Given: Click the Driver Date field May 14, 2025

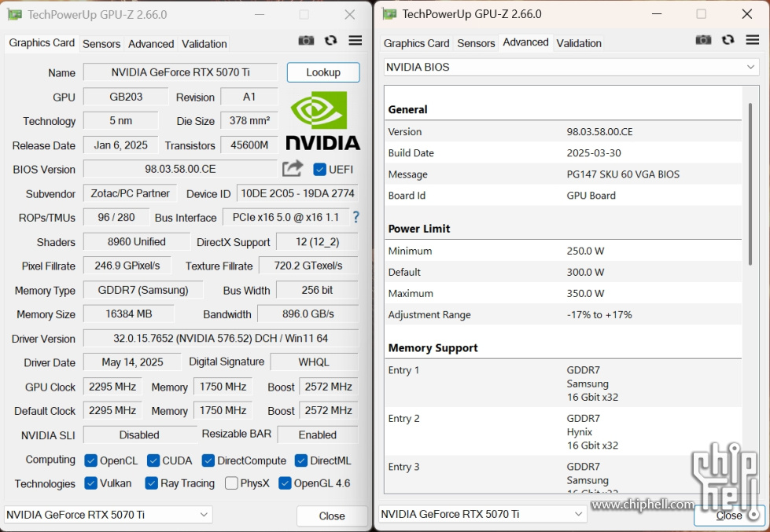Looking at the screenshot, I should [x=132, y=362].
